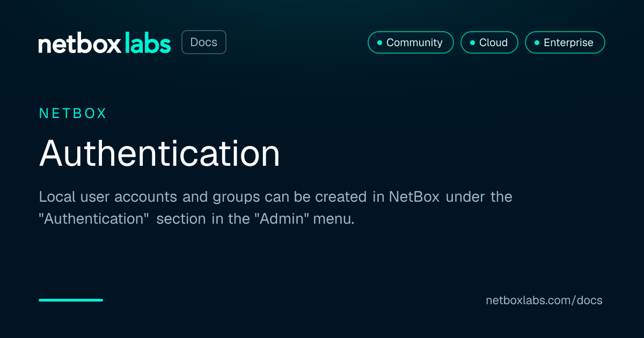Viewport: 644px width, 338px height.
Task: Click the netbox labs logo
Action: (x=105, y=43)
